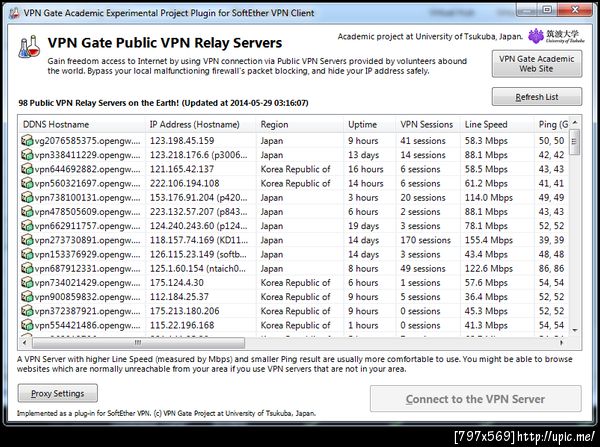Click server icon for vpn738100131 row
Screen dimensions: 600x447
[27, 198]
